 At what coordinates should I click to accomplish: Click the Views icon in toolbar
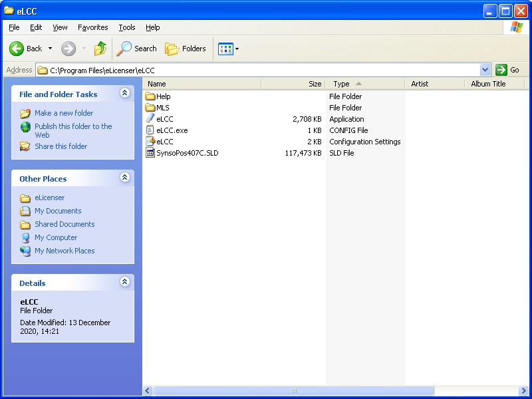click(225, 49)
